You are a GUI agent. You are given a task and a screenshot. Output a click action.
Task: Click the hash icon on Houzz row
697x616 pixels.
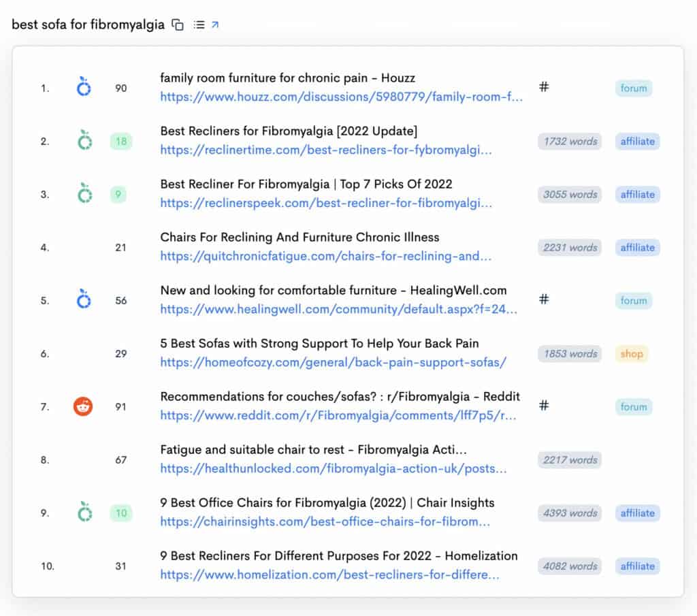(x=544, y=86)
